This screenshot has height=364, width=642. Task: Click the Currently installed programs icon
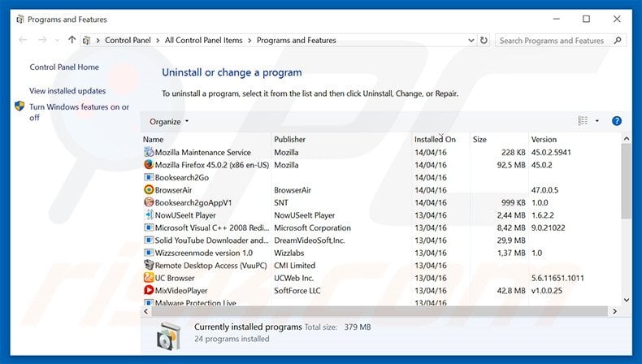click(169, 336)
